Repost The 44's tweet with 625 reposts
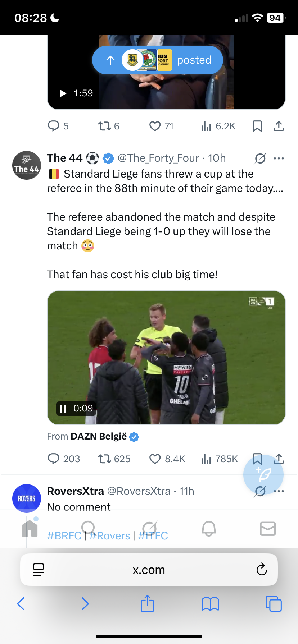 click(104, 459)
